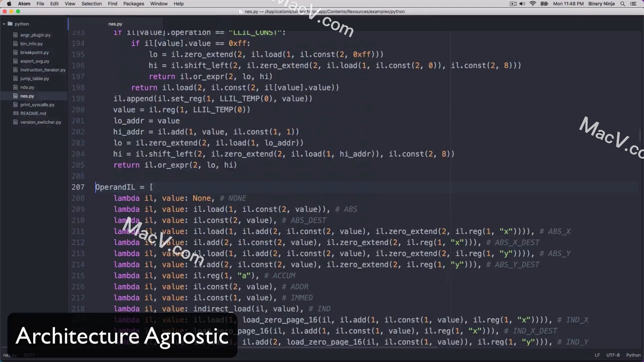
Task: Open export_svg.py in the tree
Action: 35,61
